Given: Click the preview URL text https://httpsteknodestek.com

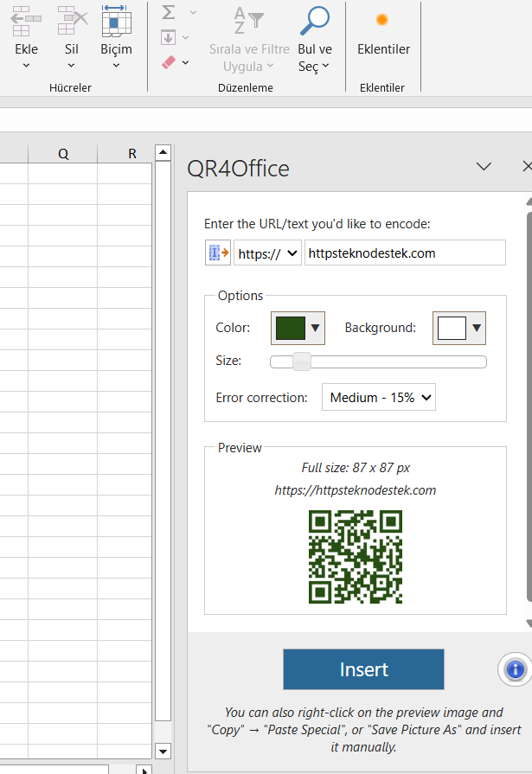Looking at the screenshot, I should (x=356, y=490).
